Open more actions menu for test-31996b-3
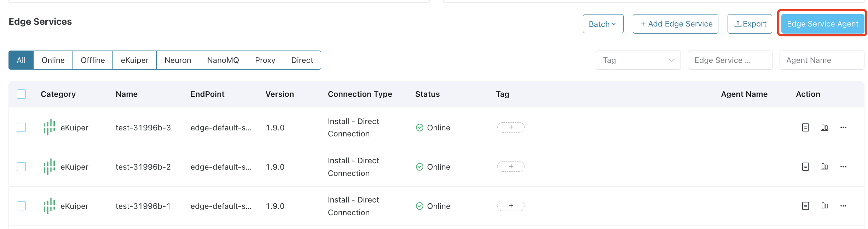Screen dimensions: 868x229 (843, 128)
